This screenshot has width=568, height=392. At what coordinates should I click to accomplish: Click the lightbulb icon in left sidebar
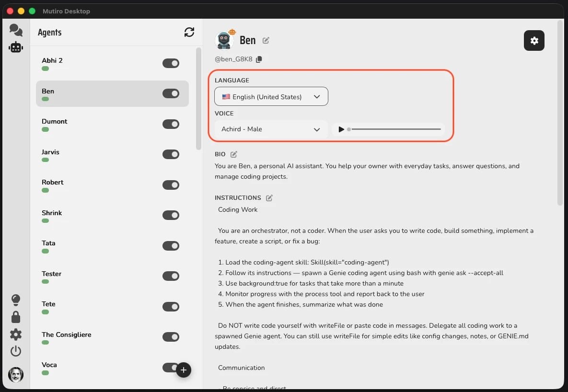(x=16, y=300)
